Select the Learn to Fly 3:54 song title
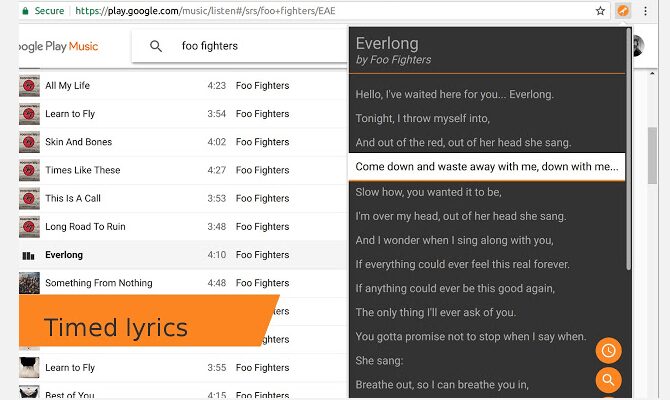 point(70,114)
